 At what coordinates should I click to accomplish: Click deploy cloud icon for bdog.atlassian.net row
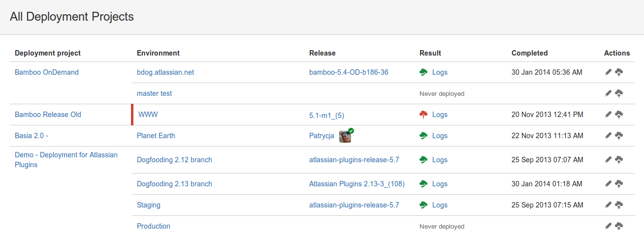619,72
